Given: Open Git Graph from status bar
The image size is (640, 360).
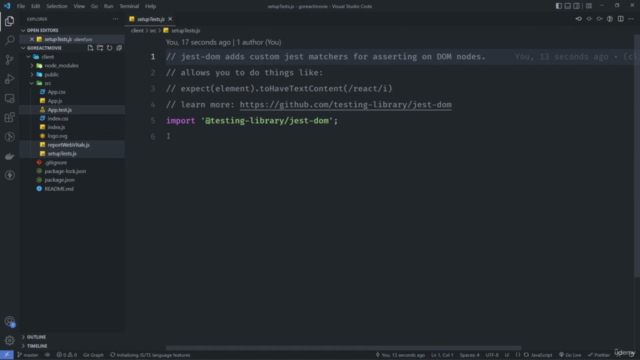Looking at the screenshot, I should (93, 355).
